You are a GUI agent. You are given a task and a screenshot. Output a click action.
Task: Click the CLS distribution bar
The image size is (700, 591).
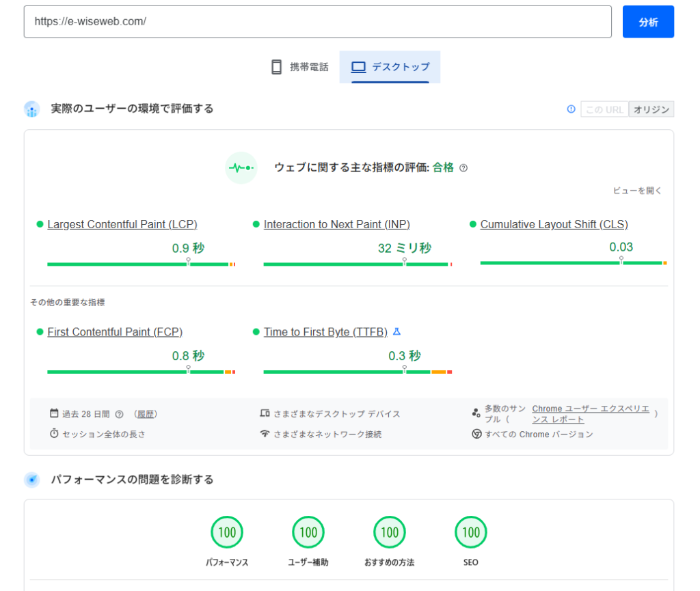point(574,263)
